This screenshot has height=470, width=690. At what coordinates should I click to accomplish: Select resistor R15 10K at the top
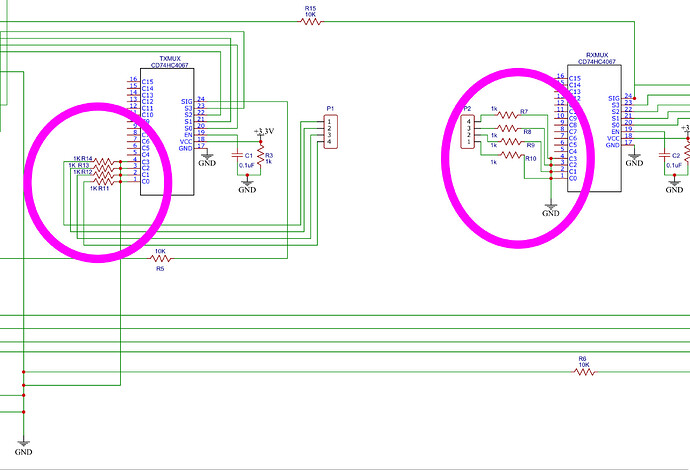[x=311, y=21]
